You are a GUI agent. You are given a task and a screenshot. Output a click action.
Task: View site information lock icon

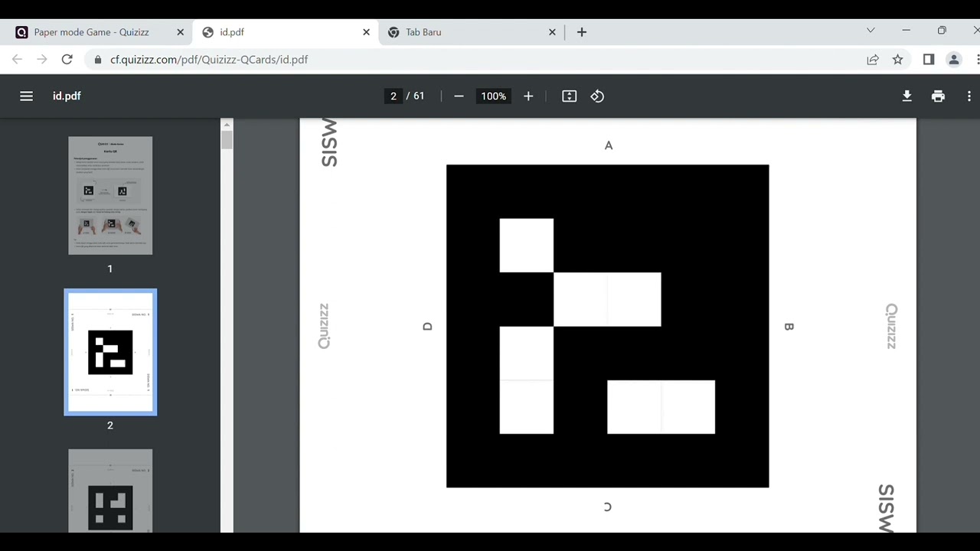pyautogui.click(x=97, y=59)
